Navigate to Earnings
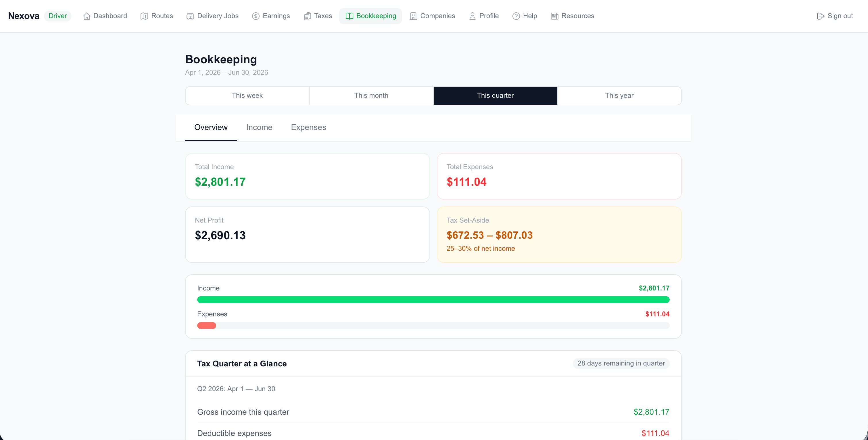 [271, 16]
